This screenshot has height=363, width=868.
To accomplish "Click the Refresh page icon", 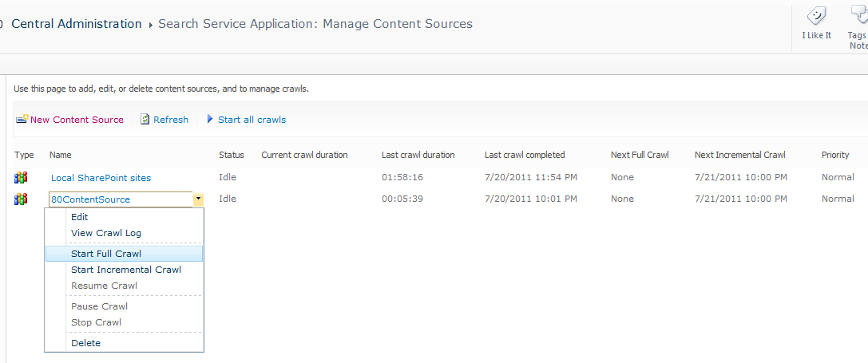I will click(145, 119).
